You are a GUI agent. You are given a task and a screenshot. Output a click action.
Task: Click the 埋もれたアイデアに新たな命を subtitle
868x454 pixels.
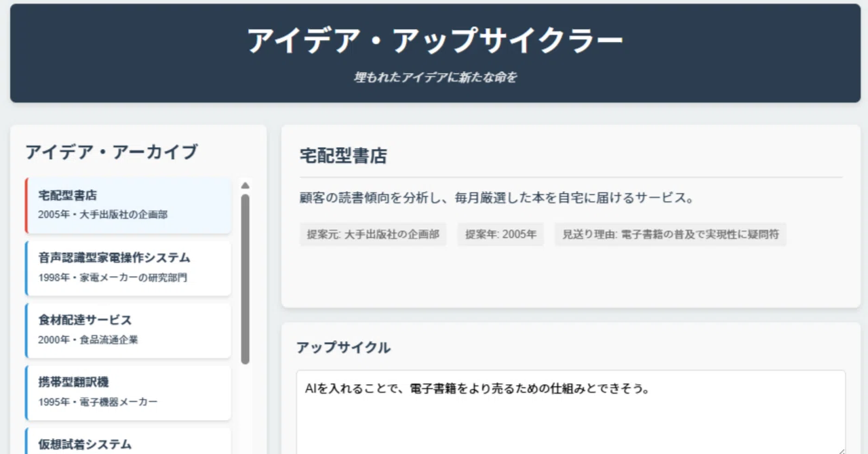435,77
